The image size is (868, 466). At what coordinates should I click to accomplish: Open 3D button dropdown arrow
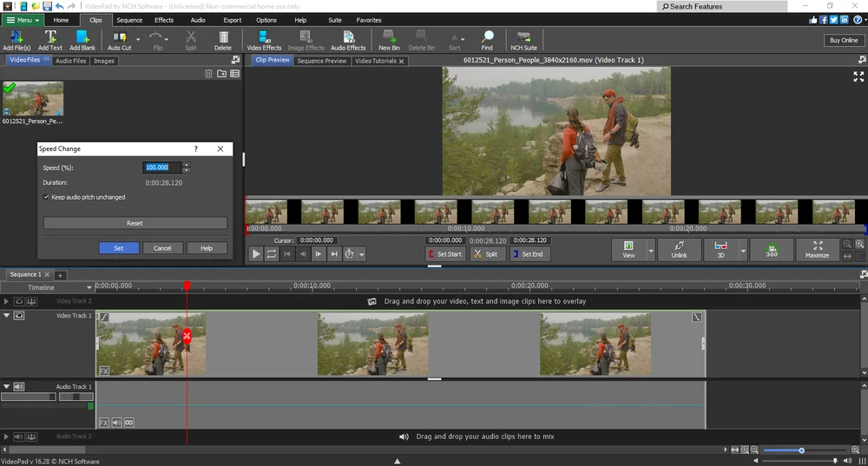click(743, 250)
